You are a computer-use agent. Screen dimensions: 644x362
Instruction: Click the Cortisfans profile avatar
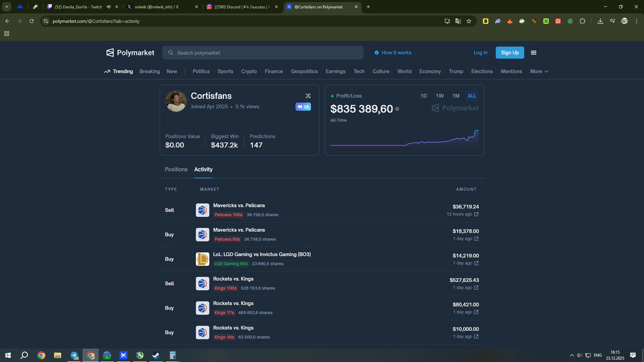(176, 101)
